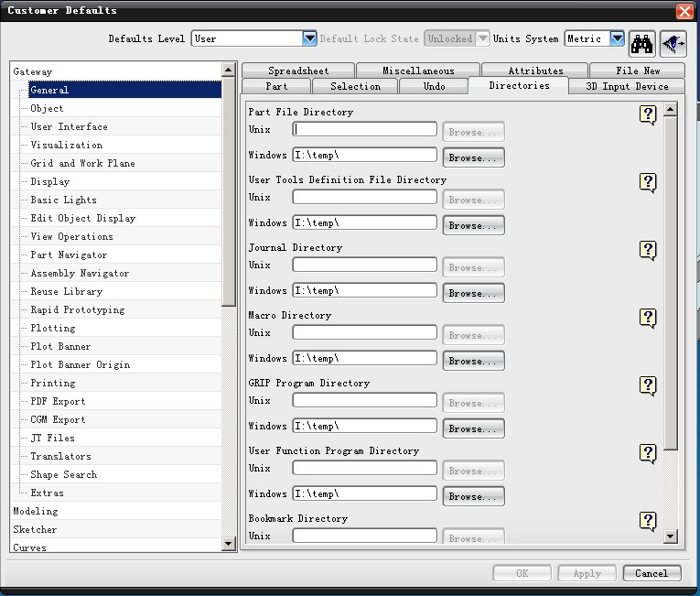The image size is (700, 596).
Task: Browse for User Tools Definition Windows path
Action: tap(474, 225)
